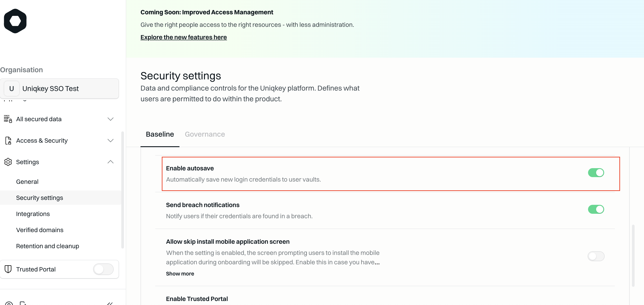Click the 'Enable autosave' setting title
The width and height of the screenshot is (644, 305).
point(190,168)
